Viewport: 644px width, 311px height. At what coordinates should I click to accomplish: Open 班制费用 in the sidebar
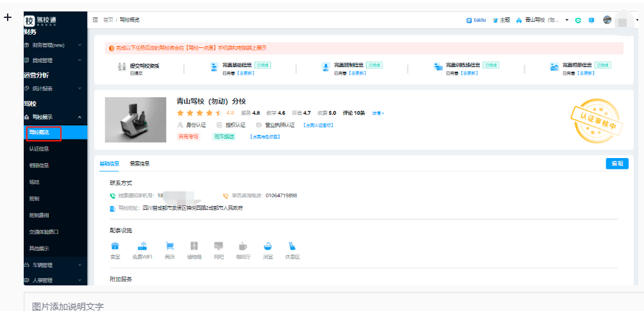pos(39,215)
